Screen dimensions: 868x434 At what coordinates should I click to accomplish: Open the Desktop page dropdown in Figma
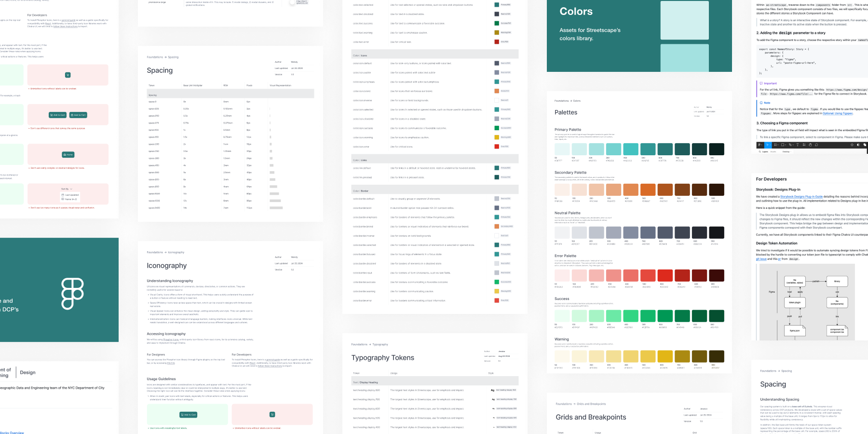787,151
